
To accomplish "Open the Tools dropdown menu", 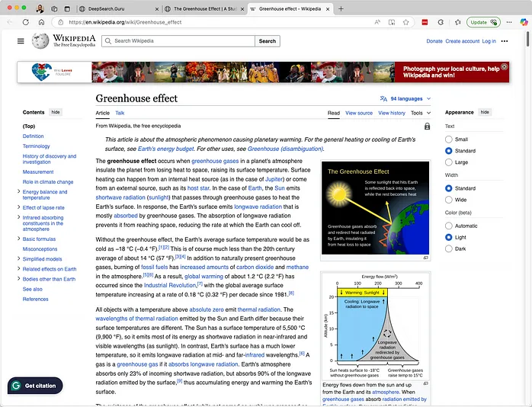I will point(418,113).
